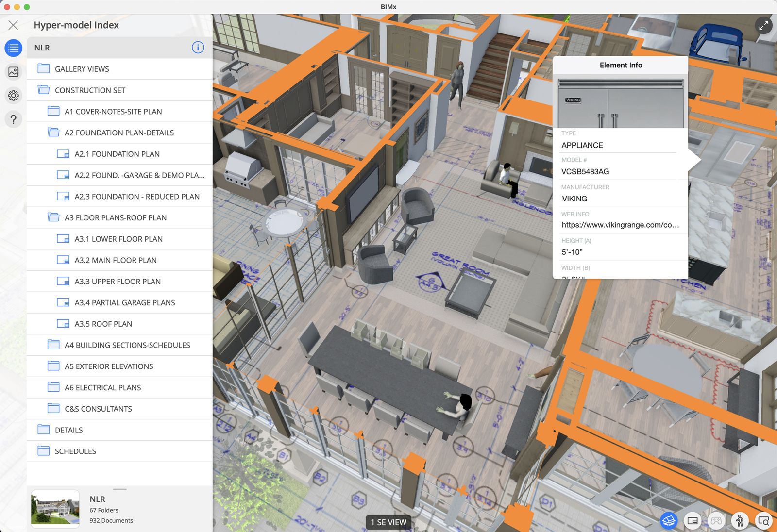The image size is (777, 532).
Task: Open Settings via the gear icon
Action: click(14, 96)
